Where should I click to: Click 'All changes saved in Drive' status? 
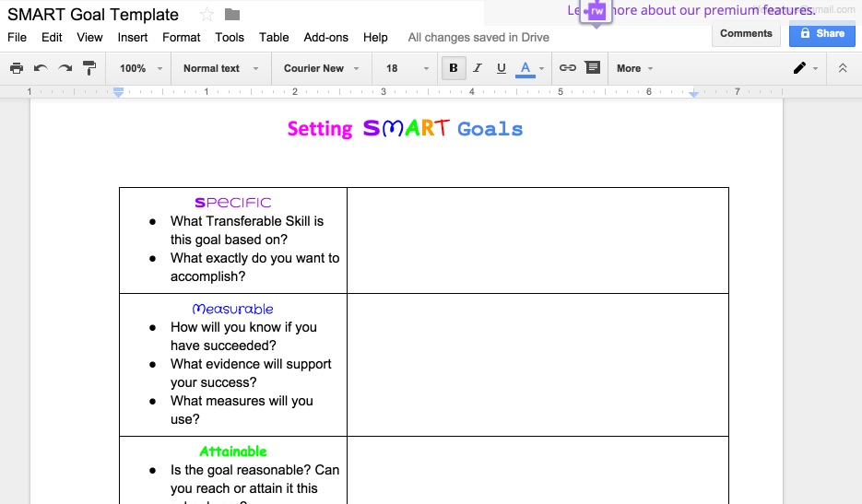pyautogui.click(x=478, y=38)
